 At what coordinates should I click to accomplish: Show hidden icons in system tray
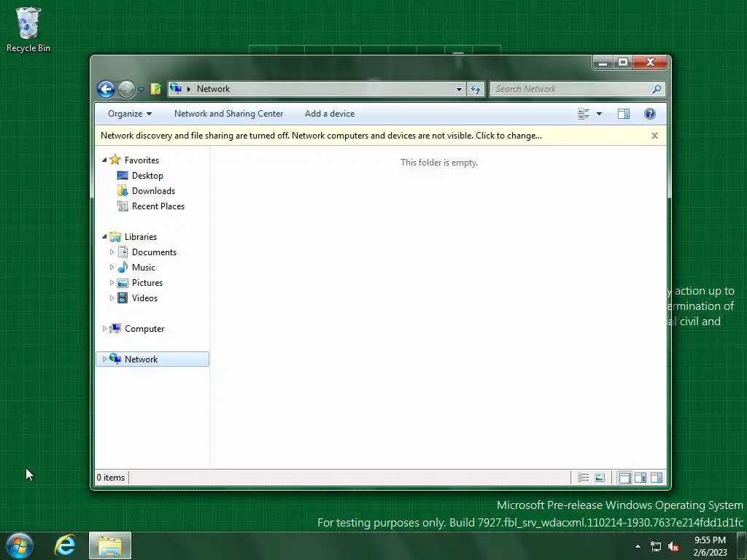click(x=638, y=546)
